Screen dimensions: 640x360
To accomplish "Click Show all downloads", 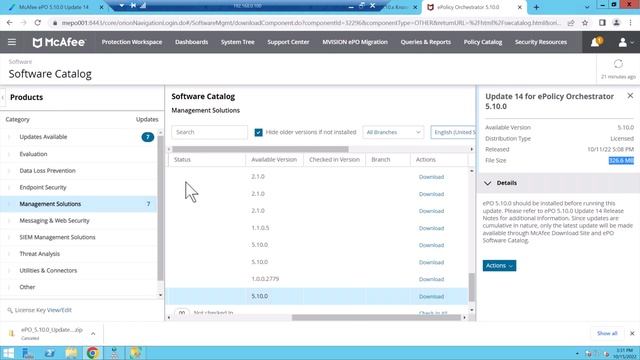I will [607, 333].
